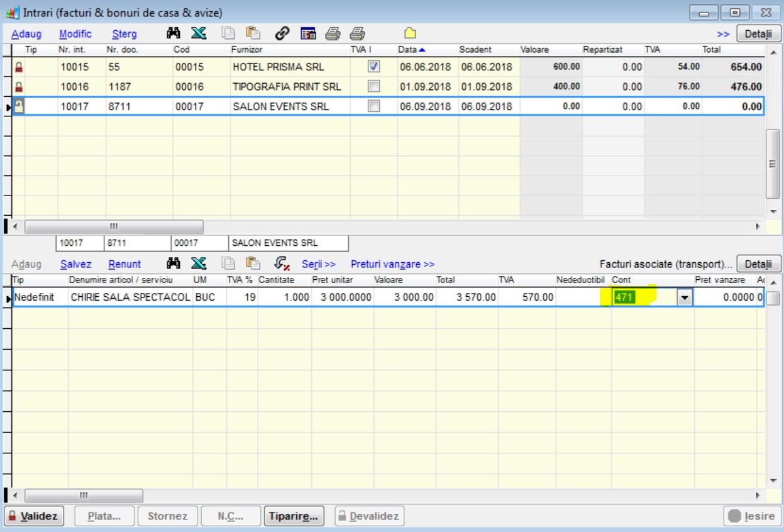Select the TIPOGRAFIA PRINT SRL supplier cell
Screen dimensions: 784x532
click(x=290, y=87)
